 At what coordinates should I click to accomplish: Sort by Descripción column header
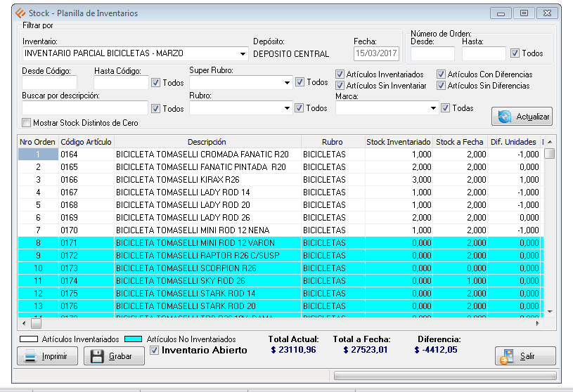click(207, 142)
